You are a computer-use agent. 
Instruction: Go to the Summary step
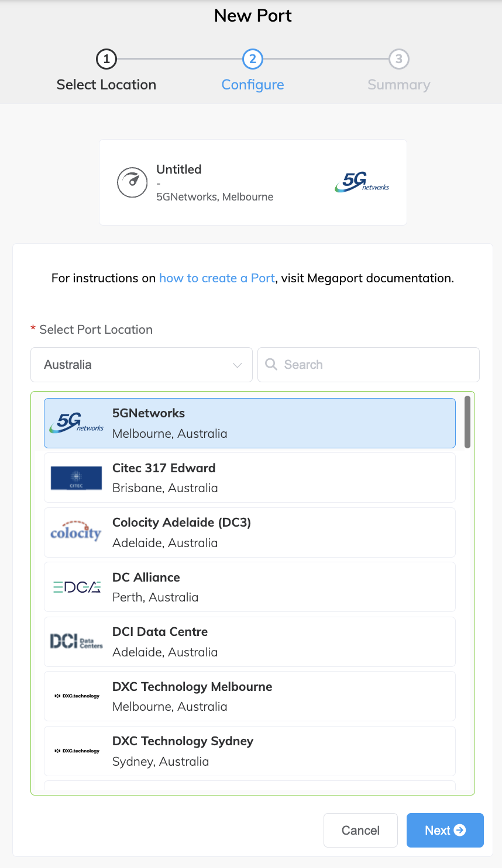click(399, 85)
